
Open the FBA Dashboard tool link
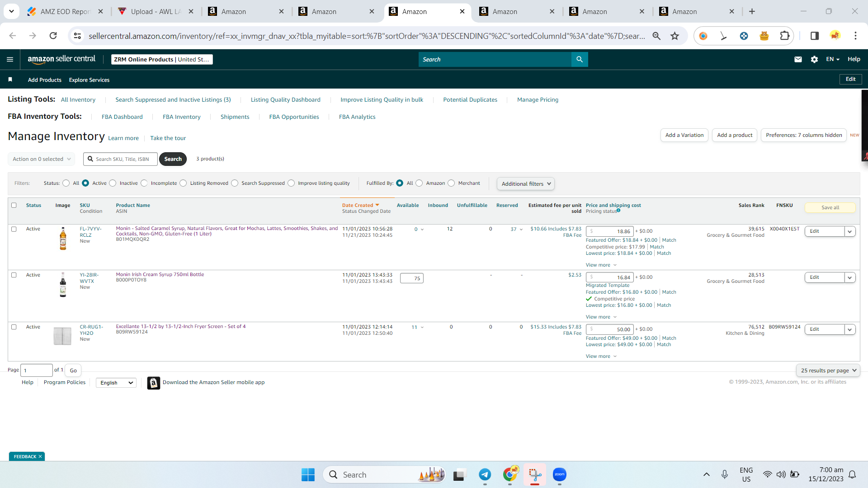click(122, 117)
